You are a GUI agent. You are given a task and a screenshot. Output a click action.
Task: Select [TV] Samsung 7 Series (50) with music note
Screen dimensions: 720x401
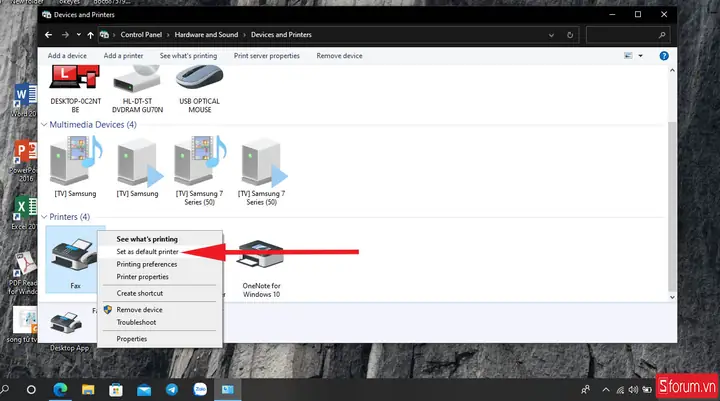199,162
